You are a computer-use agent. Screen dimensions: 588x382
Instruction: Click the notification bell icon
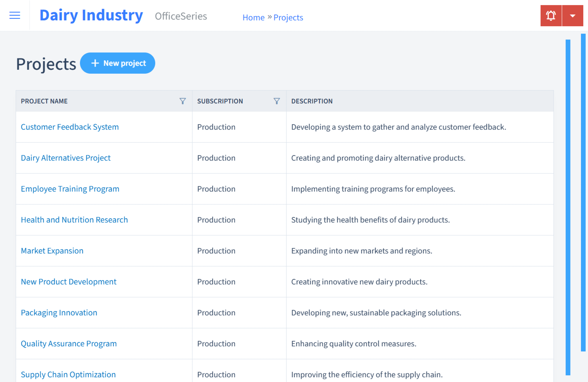pyautogui.click(x=551, y=15)
